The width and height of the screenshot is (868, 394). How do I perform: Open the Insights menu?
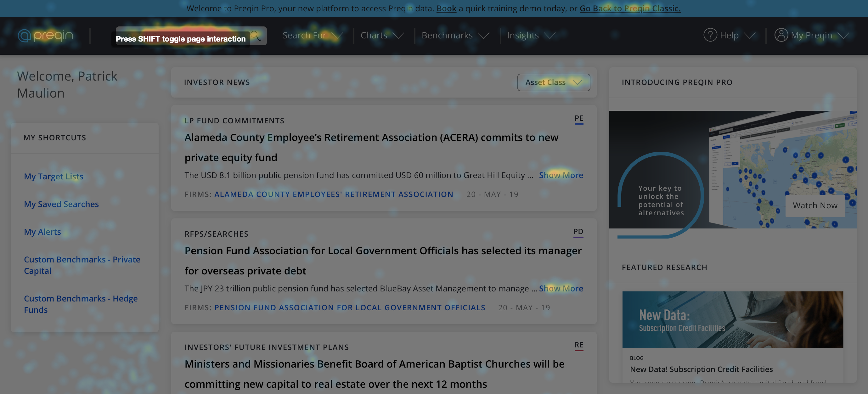point(531,35)
